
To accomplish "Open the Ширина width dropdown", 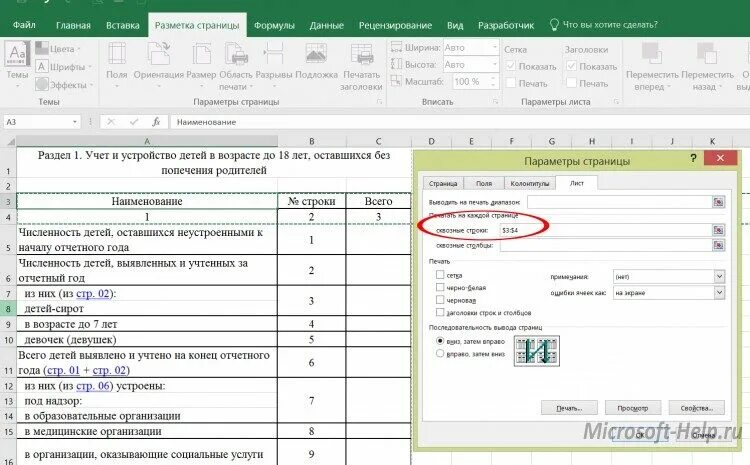I will pyautogui.click(x=495, y=48).
